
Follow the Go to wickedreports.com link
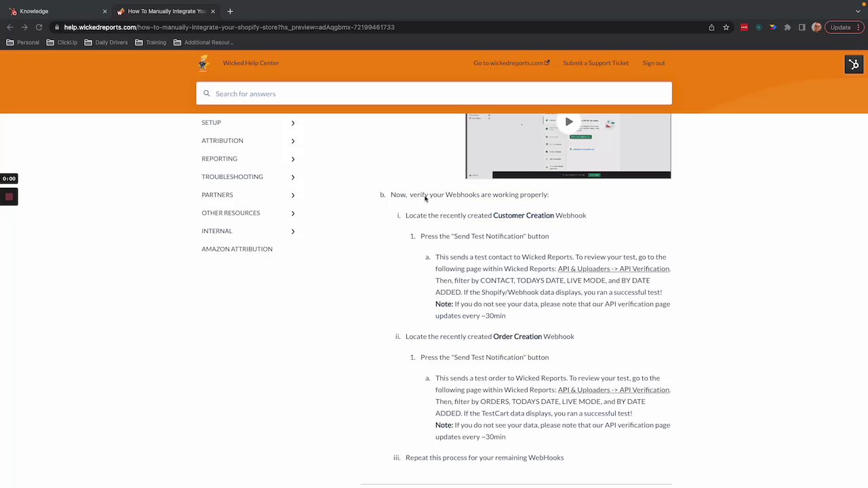coord(511,63)
